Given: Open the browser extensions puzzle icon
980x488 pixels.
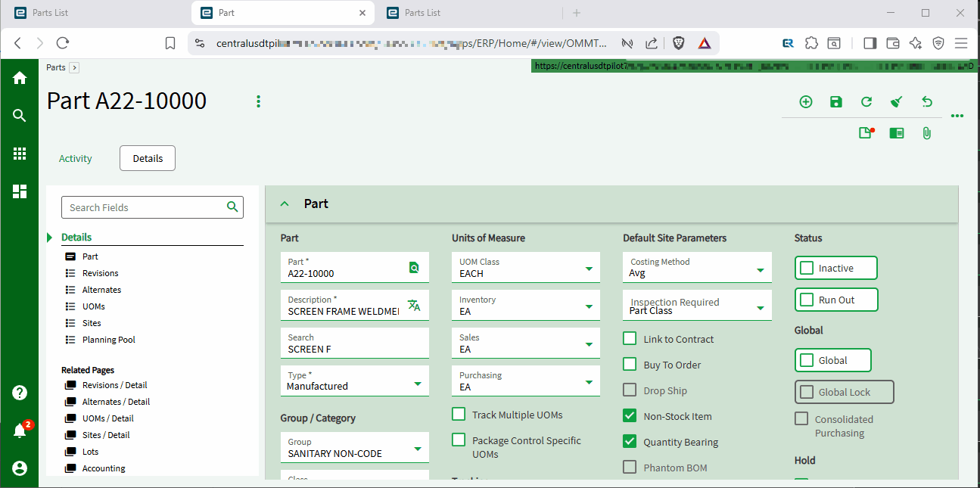Looking at the screenshot, I should 811,43.
